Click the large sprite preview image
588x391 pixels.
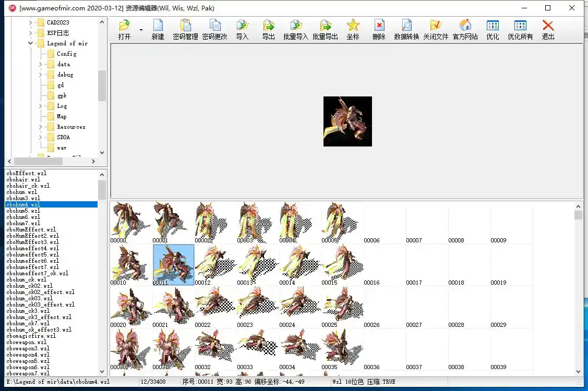coord(347,121)
